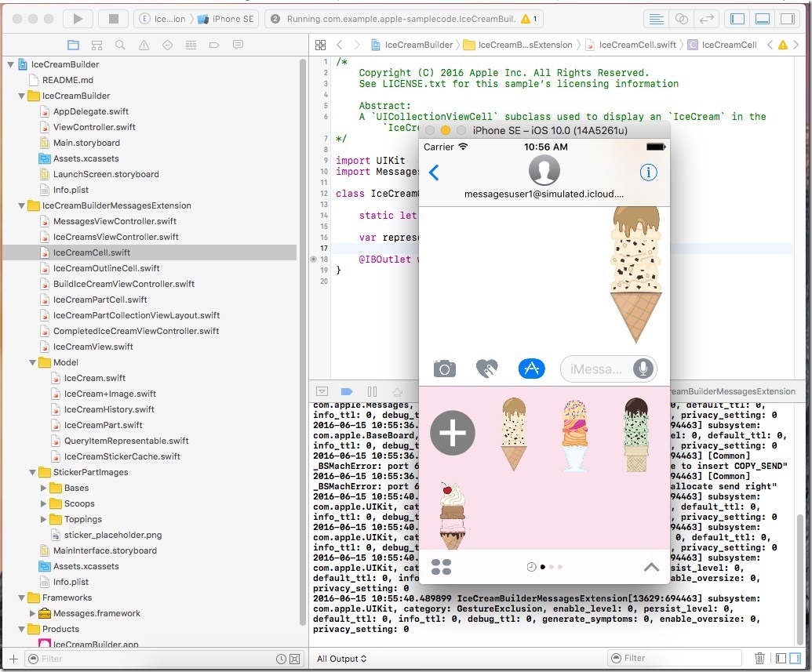Select IceCreamOutlineCell.swift file
Viewport: 812px width, 672px height.
pyautogui.click(x=106, y=269)
